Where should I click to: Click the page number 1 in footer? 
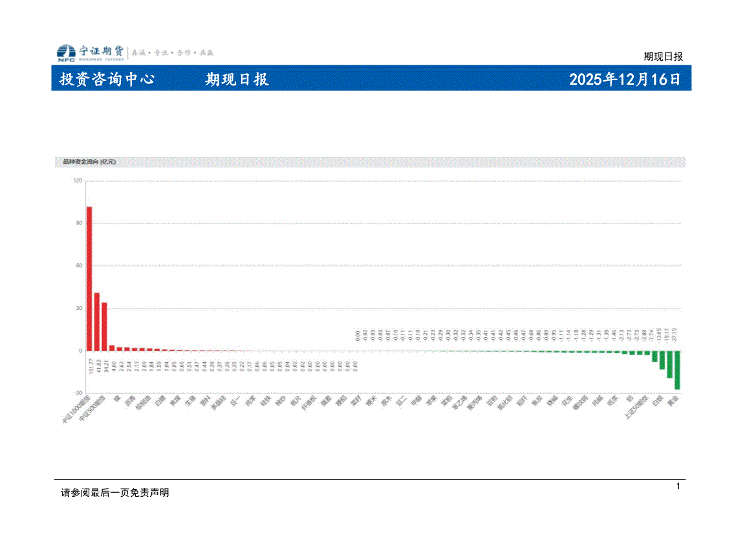pyautogui.click(x=678, y=486)
